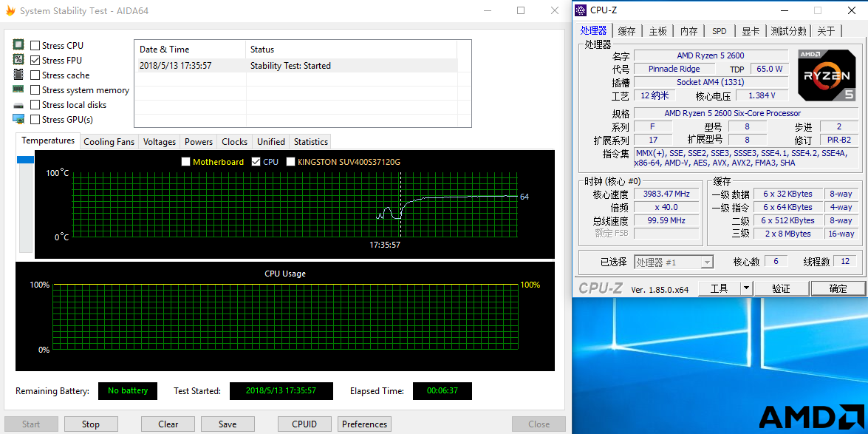
Task: Click the blue graph scale slider
Action: click(x=25, y=160)
